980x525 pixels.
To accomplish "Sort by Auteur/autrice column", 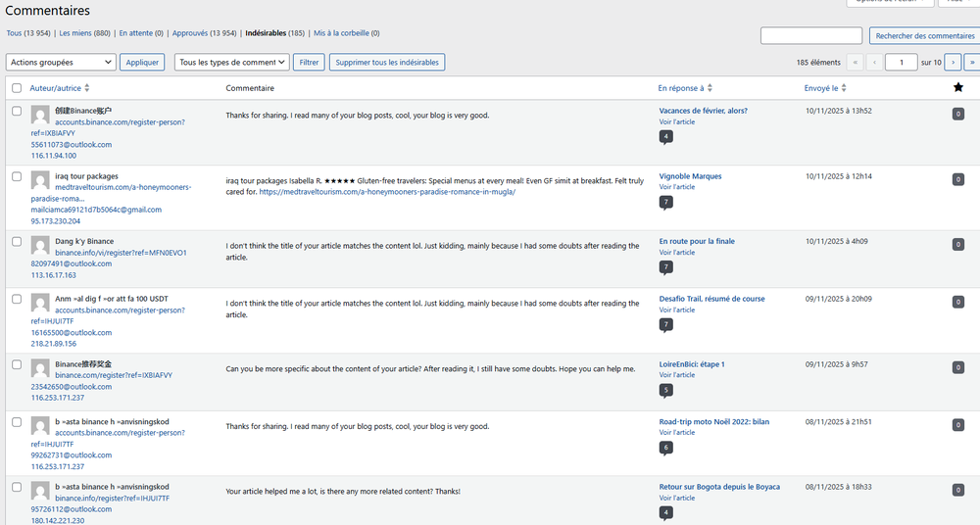I will [x=56, y=88].
